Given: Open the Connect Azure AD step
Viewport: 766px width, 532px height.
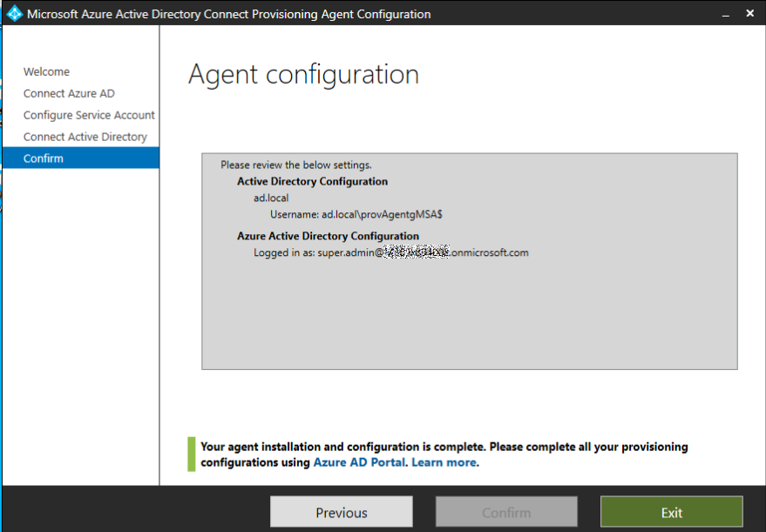Looking at the screenshot, I should click(x=69, y=93).
